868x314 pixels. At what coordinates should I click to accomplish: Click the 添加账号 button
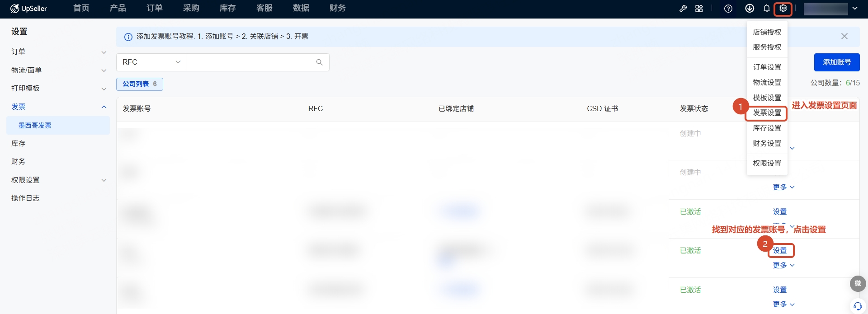tap(837, 62)
